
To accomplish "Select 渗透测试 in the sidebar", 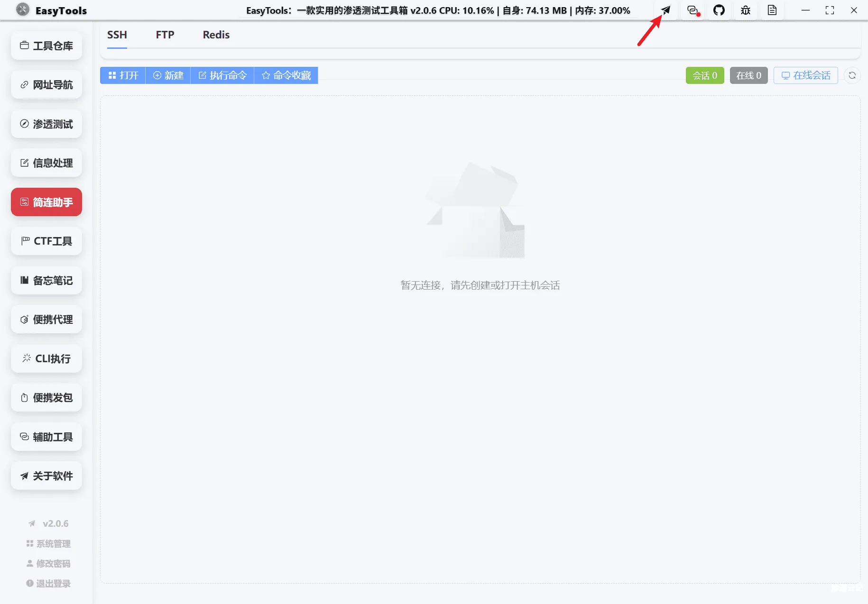I will point(46,124).
